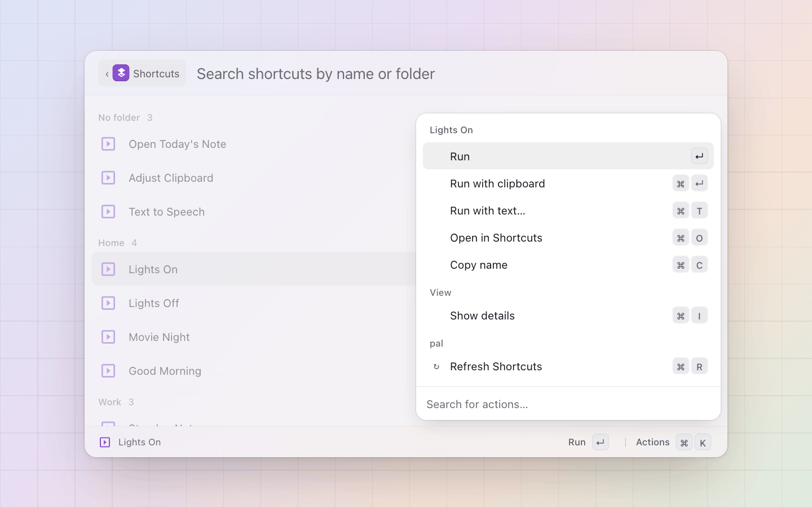Click the play icon beside Lights Off
812x508 pixels.
[x=108, y=303]
